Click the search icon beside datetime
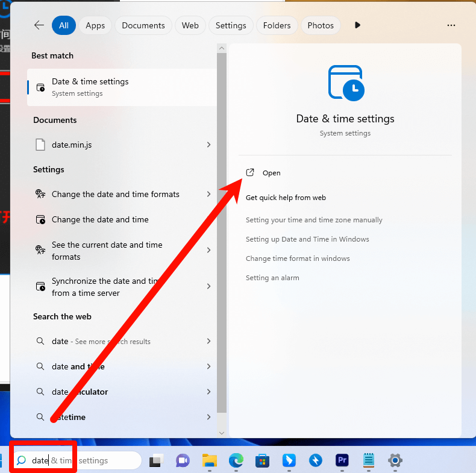This screenshot has height=473, width=476. (40, 417)
